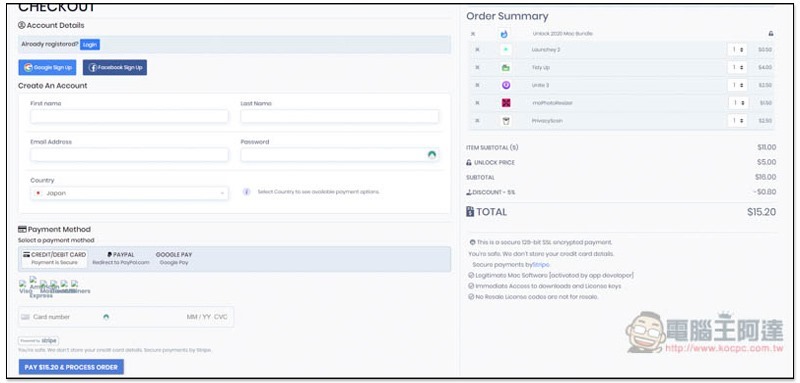Click the password manager icon in Password field
The height and width of the screenshot is (383, 800).
(432, 155)
